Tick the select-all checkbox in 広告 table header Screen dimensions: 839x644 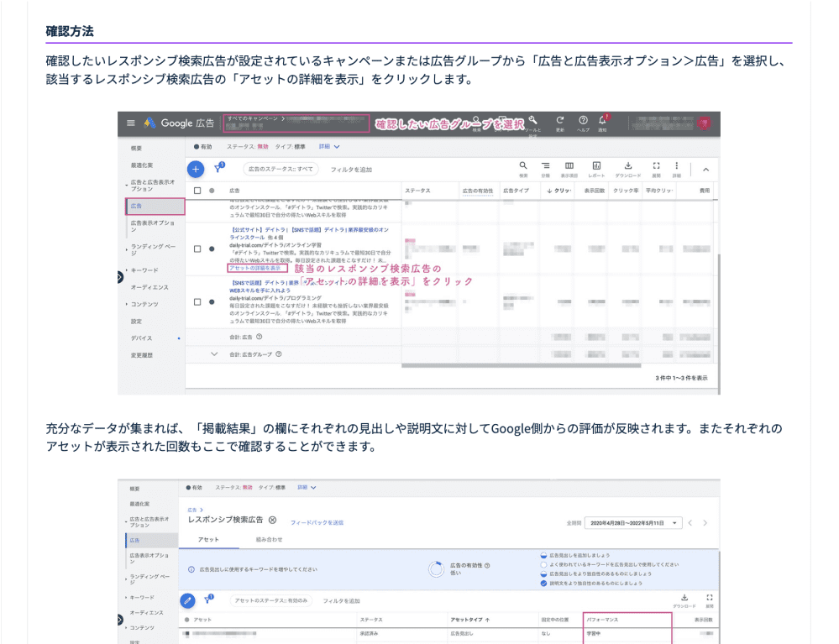pos(197,191)
